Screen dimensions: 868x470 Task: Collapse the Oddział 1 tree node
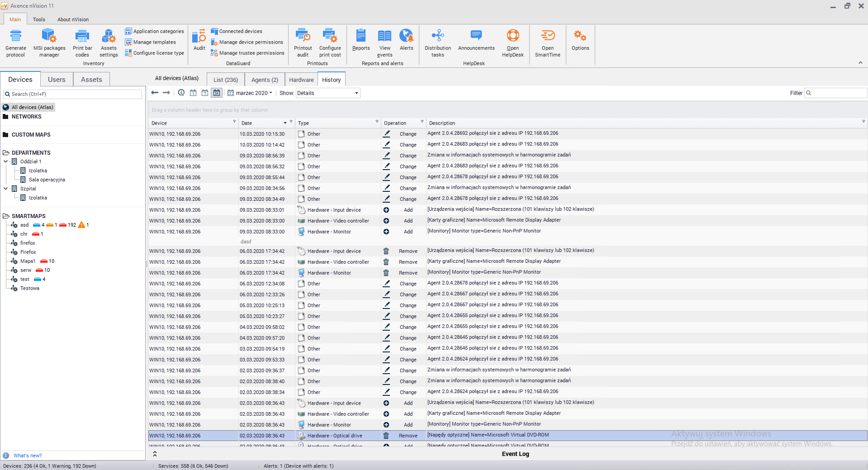click(x=6, y=161)
